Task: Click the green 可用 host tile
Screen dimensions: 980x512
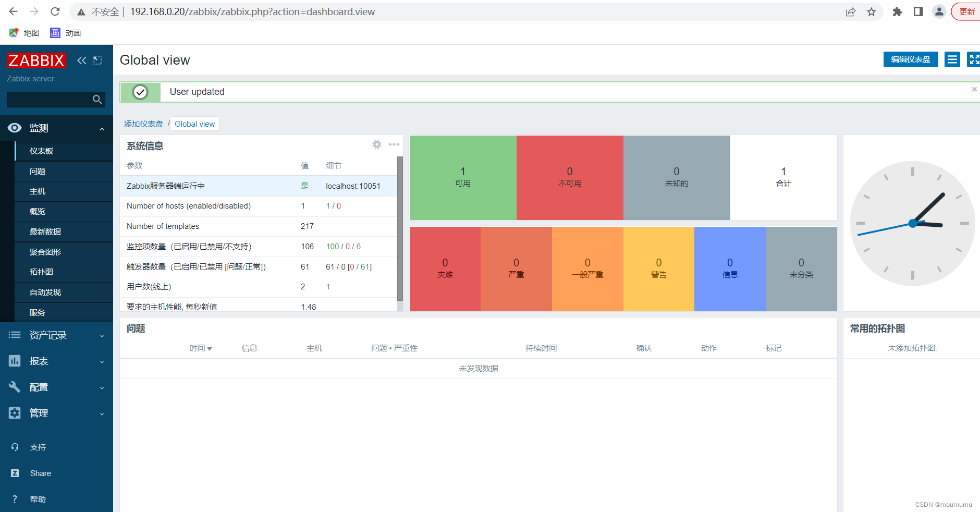Action: click(x=463, y=178)
